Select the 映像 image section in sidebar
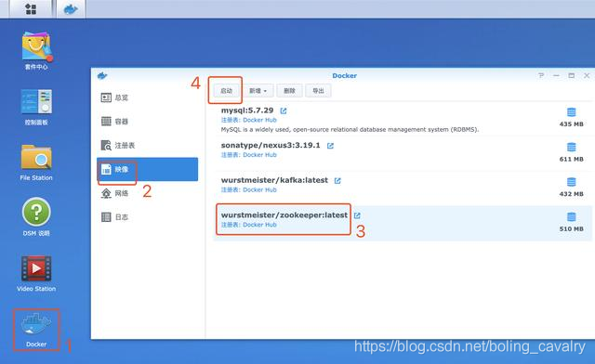Screen dimensions: 595x364 pyautogui.click(x=147, y=169)
